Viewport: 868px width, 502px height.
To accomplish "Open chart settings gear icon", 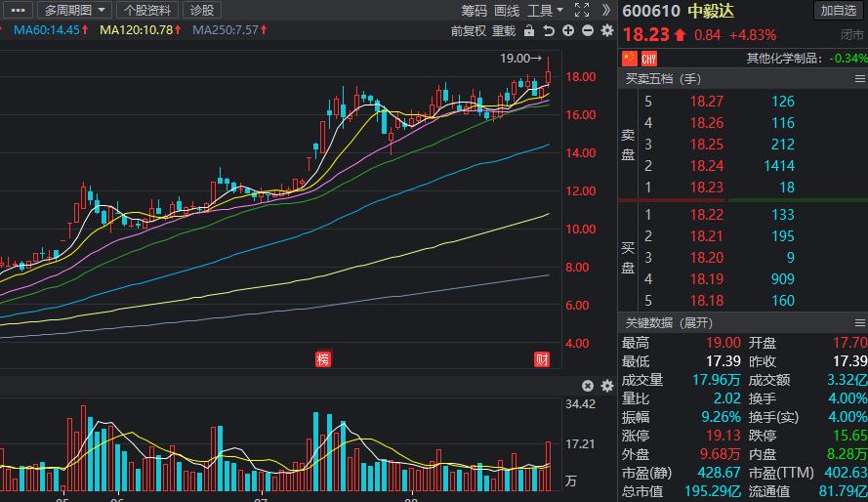I will (x=606, y=30).
